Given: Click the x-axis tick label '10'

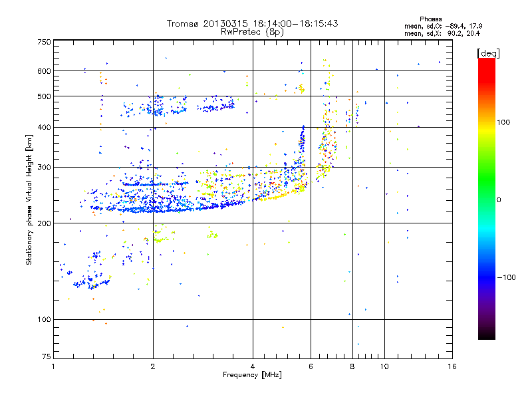Looking at the screenshot, I should click(x=384, y=366).
